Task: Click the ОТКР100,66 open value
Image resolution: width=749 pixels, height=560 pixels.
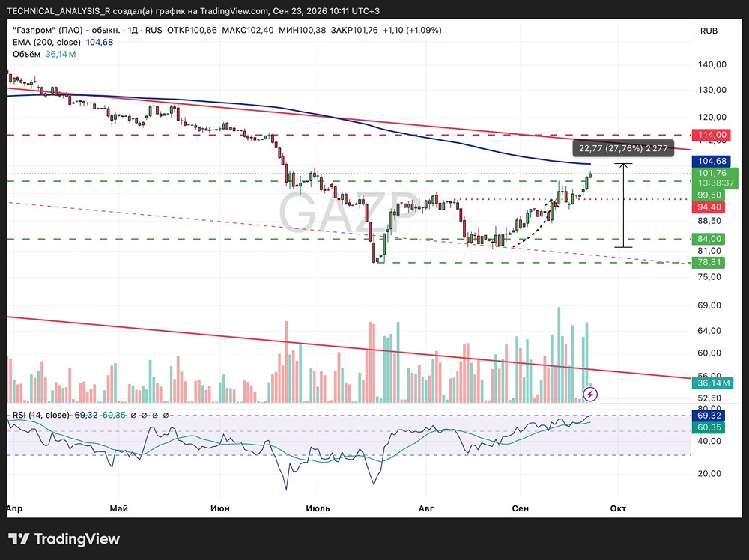Action: click(x=192, y=30)
